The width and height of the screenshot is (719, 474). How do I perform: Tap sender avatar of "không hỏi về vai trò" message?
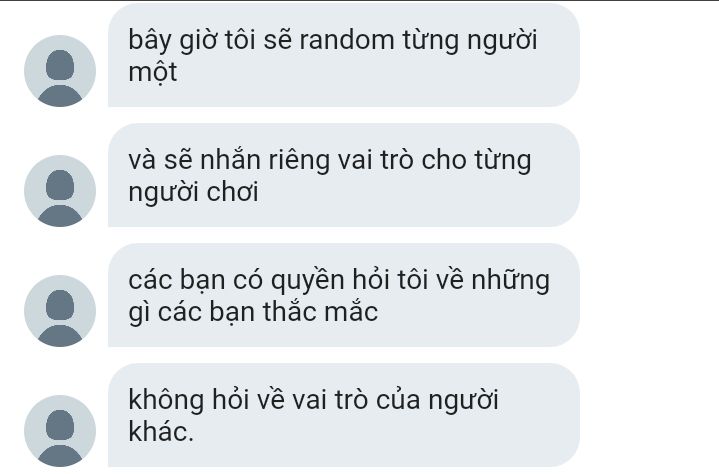60,431
